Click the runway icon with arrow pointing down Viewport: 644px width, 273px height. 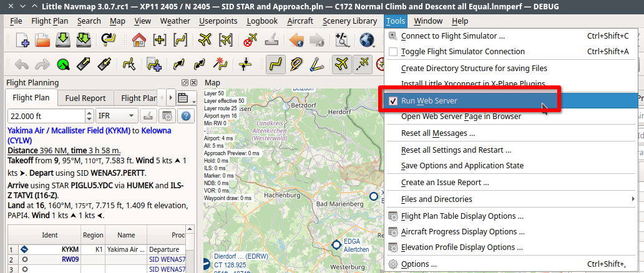coord(104,64)
